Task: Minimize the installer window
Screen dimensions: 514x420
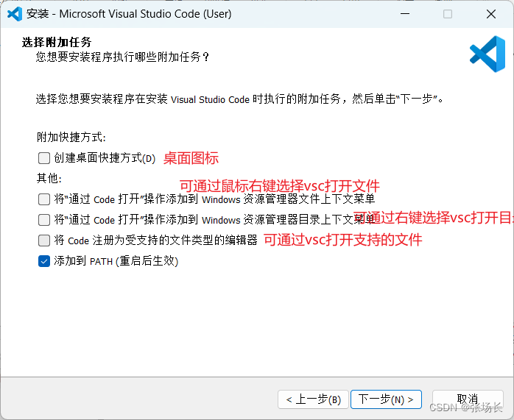Action: click(405, 14)
